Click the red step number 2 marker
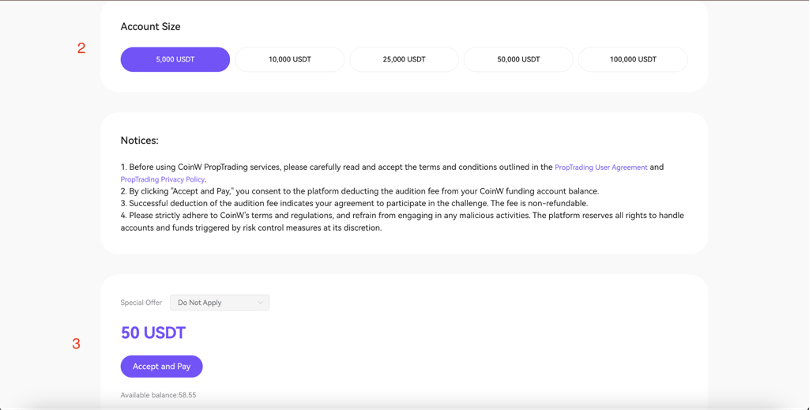The image size is (810, 410). pos(81,48)
